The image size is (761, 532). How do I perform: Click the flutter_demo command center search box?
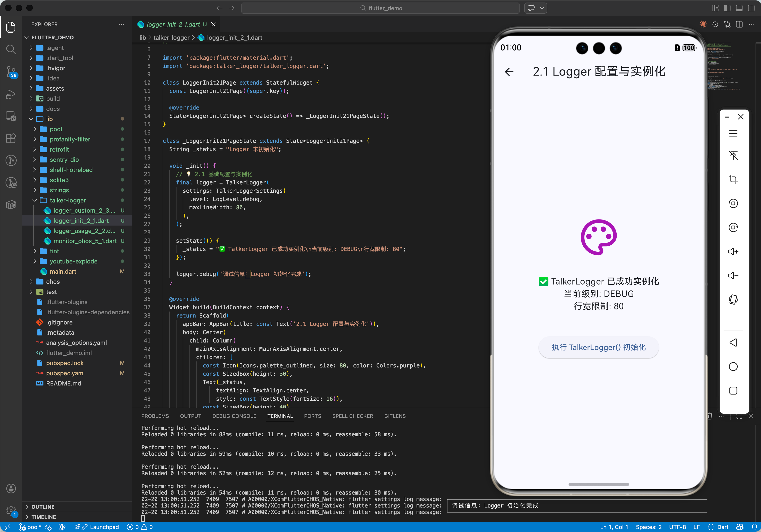380,8
